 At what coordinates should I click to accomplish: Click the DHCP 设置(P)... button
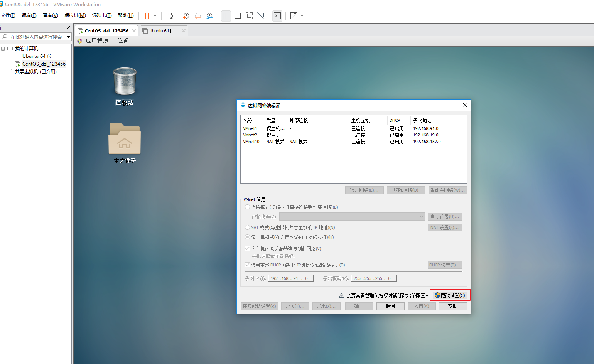pyautogui.click(x=445, y=265)
